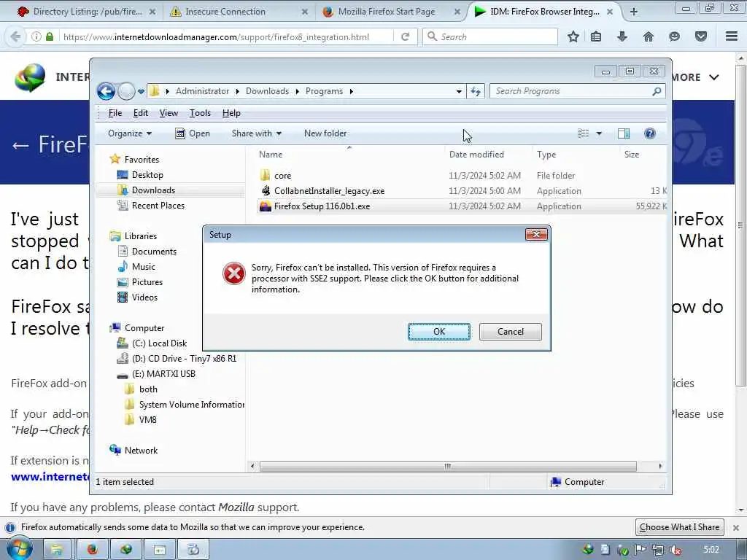Open the Firefox bookmarks list icon
The width and height of the screenshot is (747, 560).
(595, 36)
